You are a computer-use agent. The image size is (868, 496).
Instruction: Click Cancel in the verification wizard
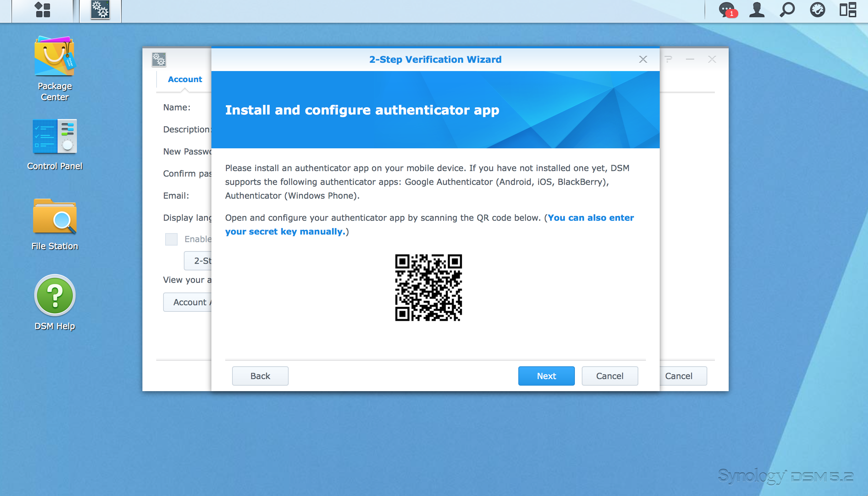coord(610,376)
